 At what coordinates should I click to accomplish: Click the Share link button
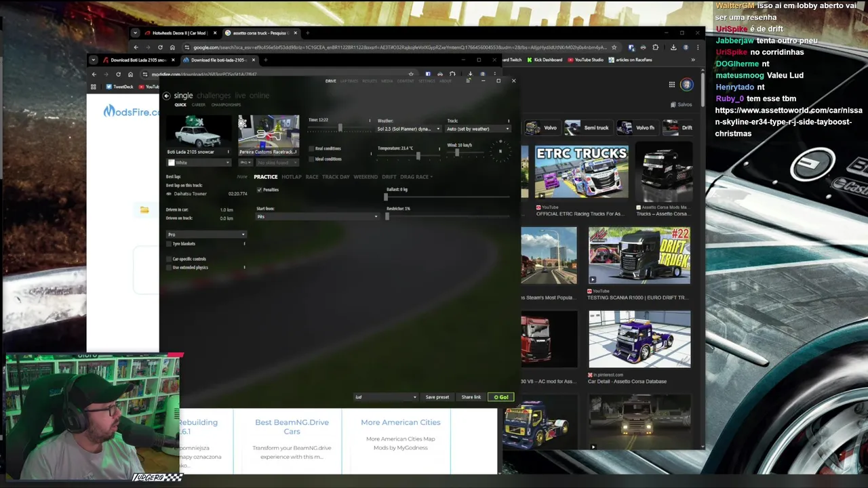coord(471,397)
